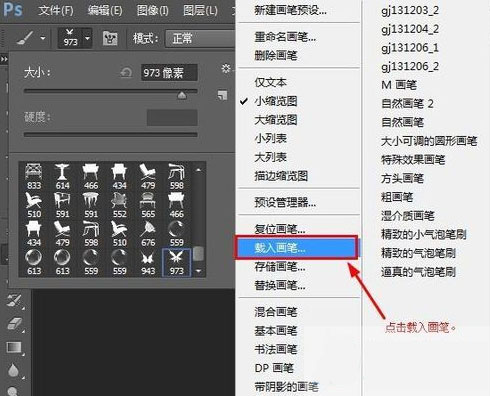The image size is (490, 396).
Task: Switch to Text Only (仅文本) view
Action: 270,82
